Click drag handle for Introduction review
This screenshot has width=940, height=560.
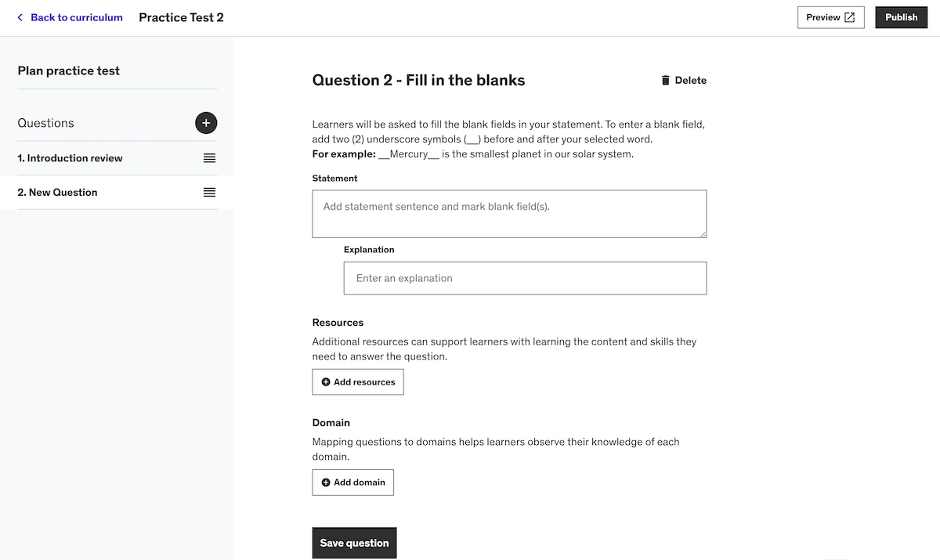pyautogui.click(x=209, y=158)
